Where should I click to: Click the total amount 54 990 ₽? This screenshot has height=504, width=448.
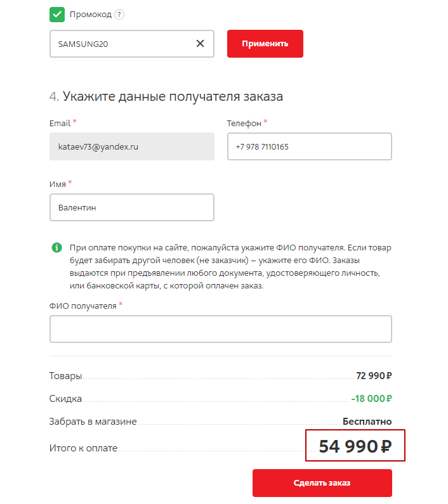tap(355, 447)
